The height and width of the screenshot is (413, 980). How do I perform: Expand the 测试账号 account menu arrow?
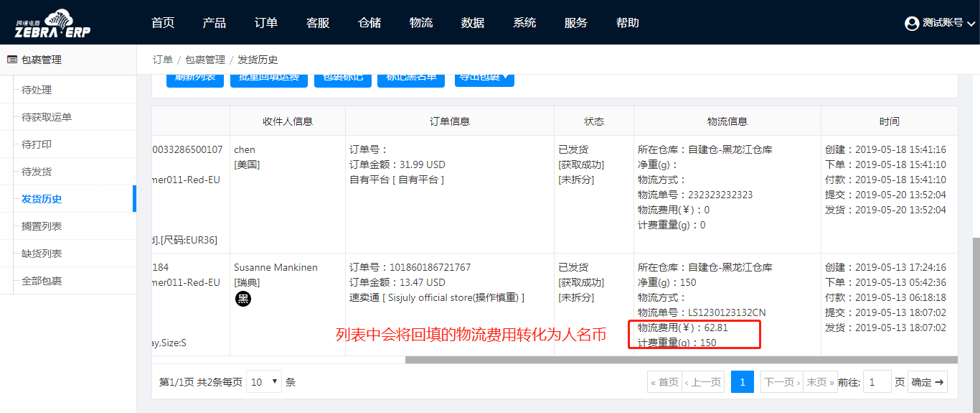[x=971, y=24]
